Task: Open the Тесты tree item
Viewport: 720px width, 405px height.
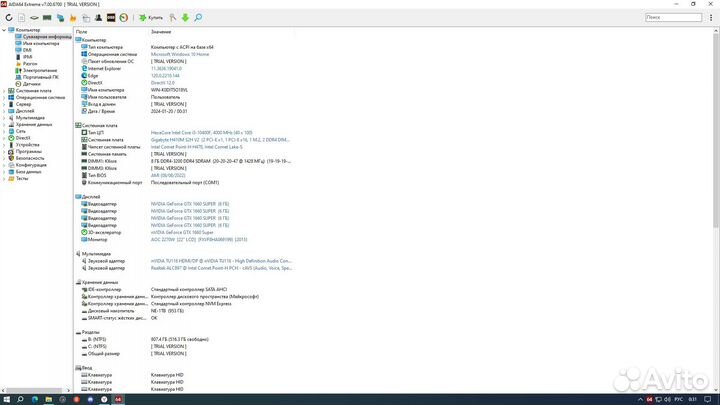Action: 22,178
